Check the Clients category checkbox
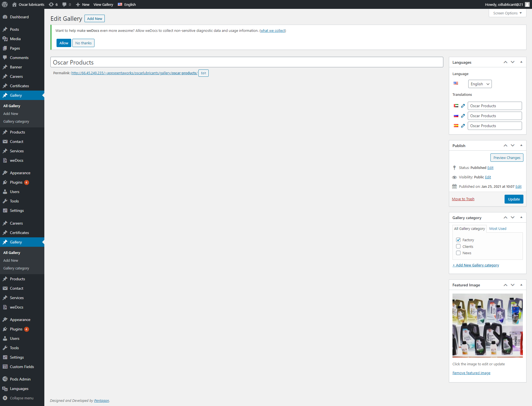Screen dimensions: 532x406 coord(458,246)
